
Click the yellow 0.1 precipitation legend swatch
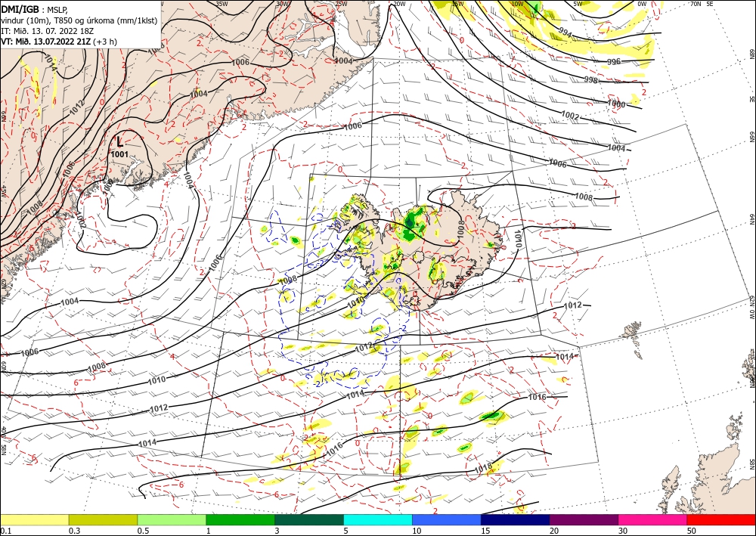(x=34, y=519)
